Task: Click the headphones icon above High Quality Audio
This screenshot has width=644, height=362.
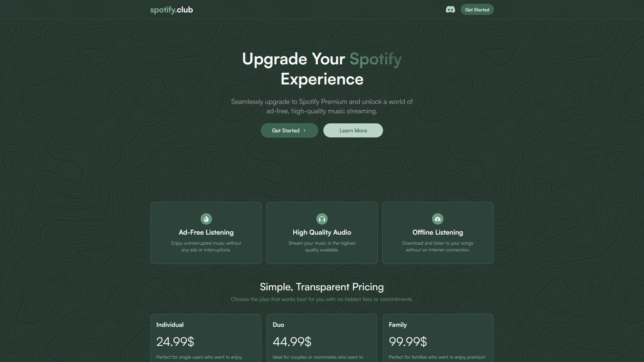Action: point(322,219)
